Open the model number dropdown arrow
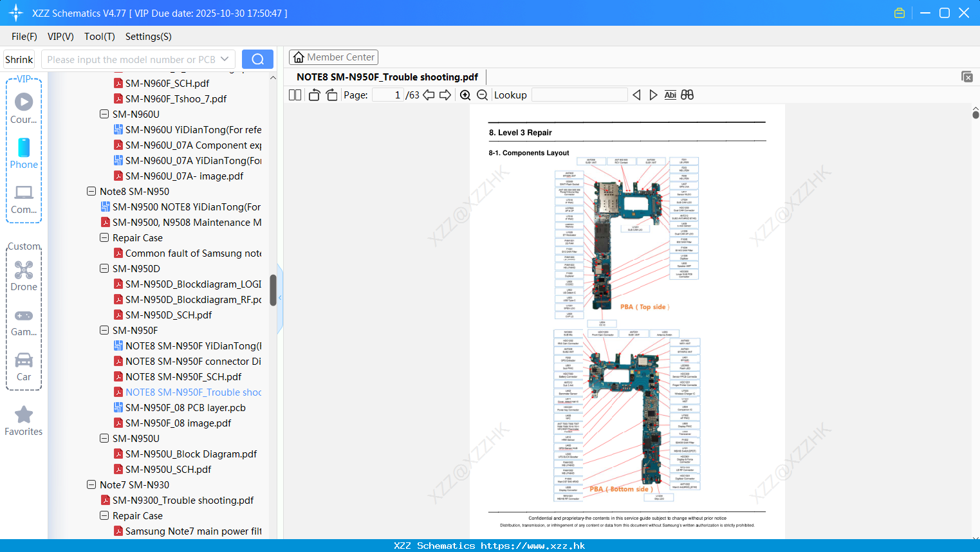The width and height of the screenshot is (980, 552). point(225,59)
